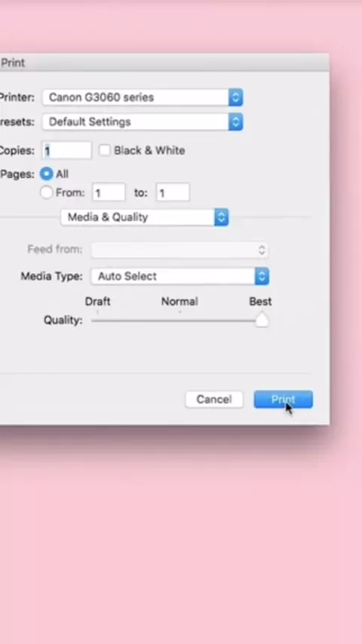Open the Canon G3060 series printer list
Image resolution: width=362 pixels, height=644 pixels.
143,97
